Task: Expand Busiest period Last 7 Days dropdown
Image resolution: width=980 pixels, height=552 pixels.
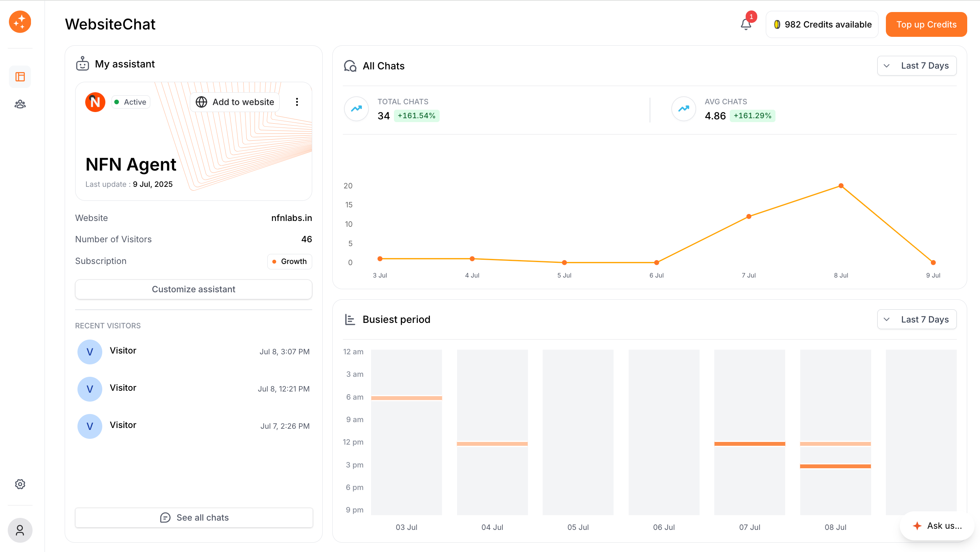Action: click(x=917, y=319)
